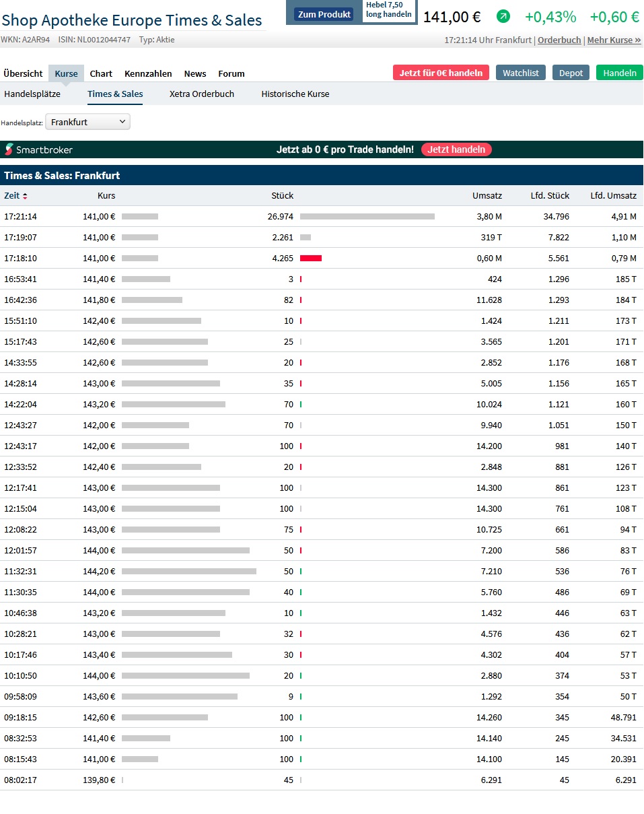Click the 17:21:14 time cell
This screenshot has width=644, height=814.
coord(20,217)
